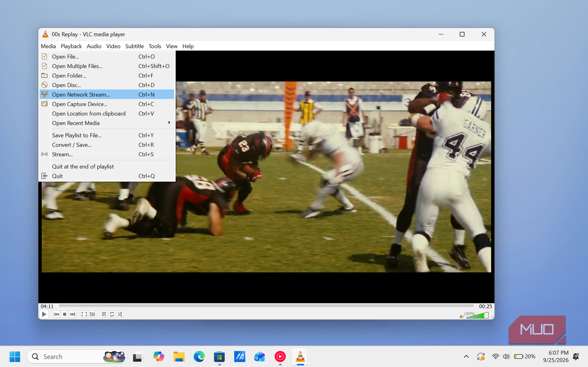Open File Explorer from taskbar
Screen dimensions: 588x367
click(x=179, y=356)
